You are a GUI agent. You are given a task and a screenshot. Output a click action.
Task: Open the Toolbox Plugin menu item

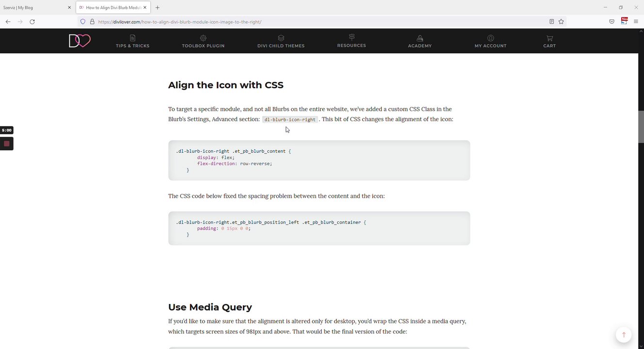203,42
